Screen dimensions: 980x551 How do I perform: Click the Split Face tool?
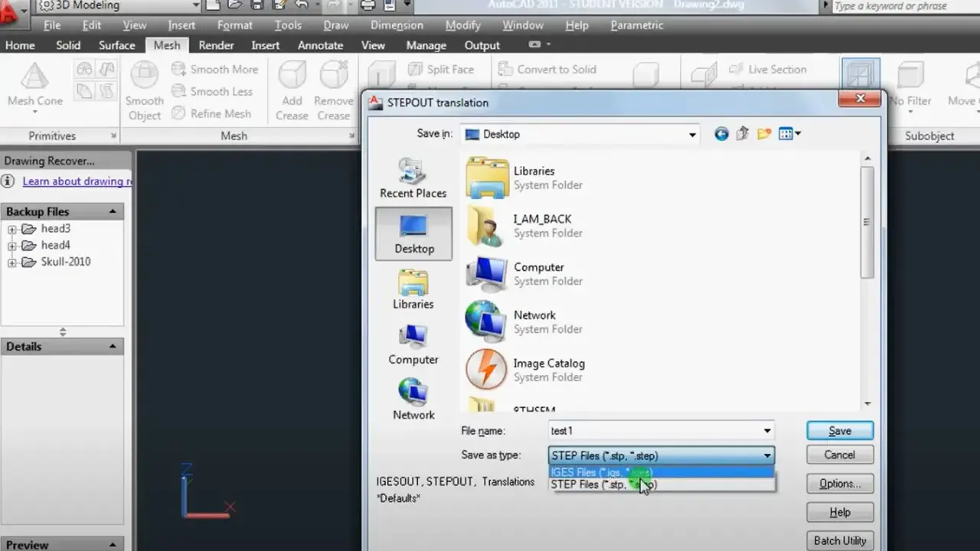[x=441, y=69]
